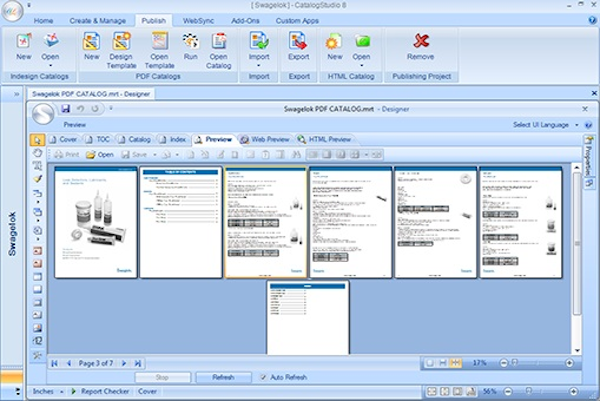Remove the publishing project

pos(421,46)
